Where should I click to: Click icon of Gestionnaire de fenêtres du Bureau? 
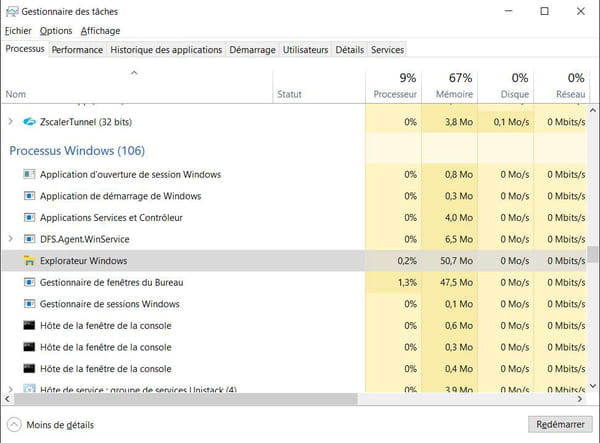[x=29, y=282]
